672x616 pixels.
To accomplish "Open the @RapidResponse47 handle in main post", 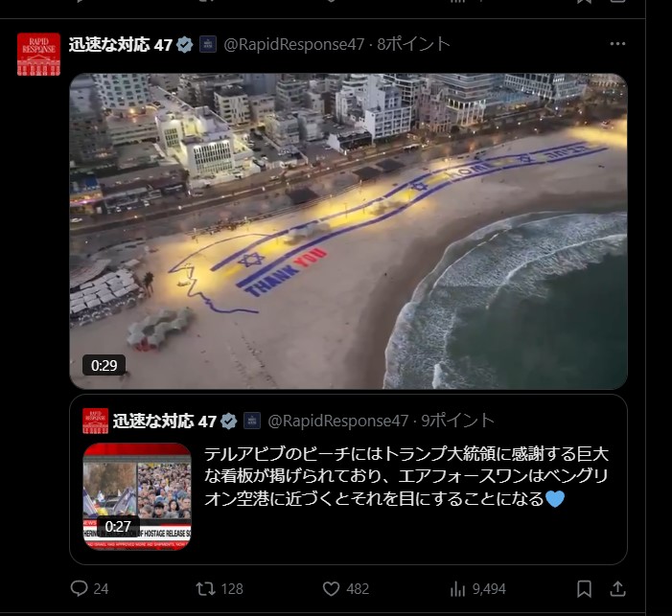I will [294, 45].
